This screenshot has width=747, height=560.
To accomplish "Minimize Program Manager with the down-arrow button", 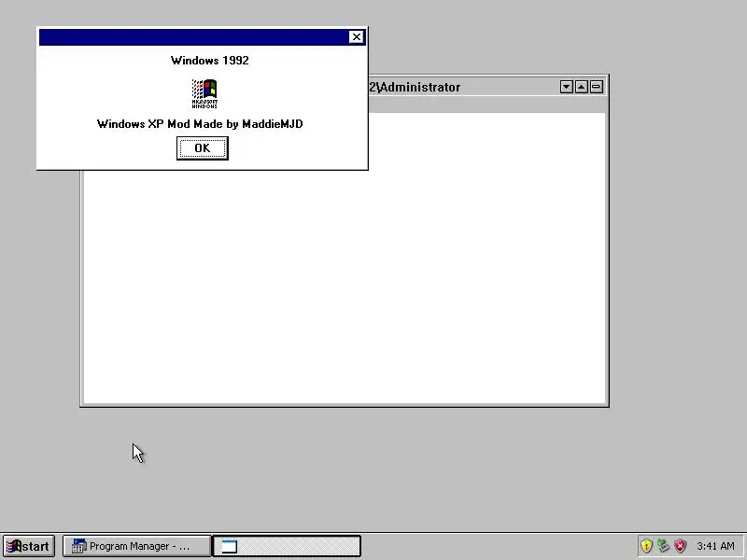I will click(x=567, y=87).
